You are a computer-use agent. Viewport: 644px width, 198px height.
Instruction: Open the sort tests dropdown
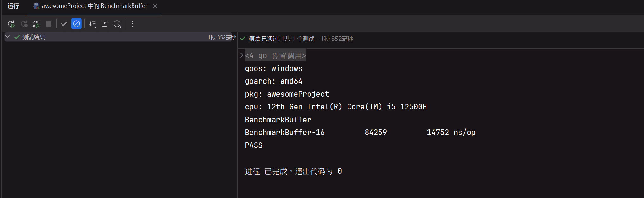92,24
